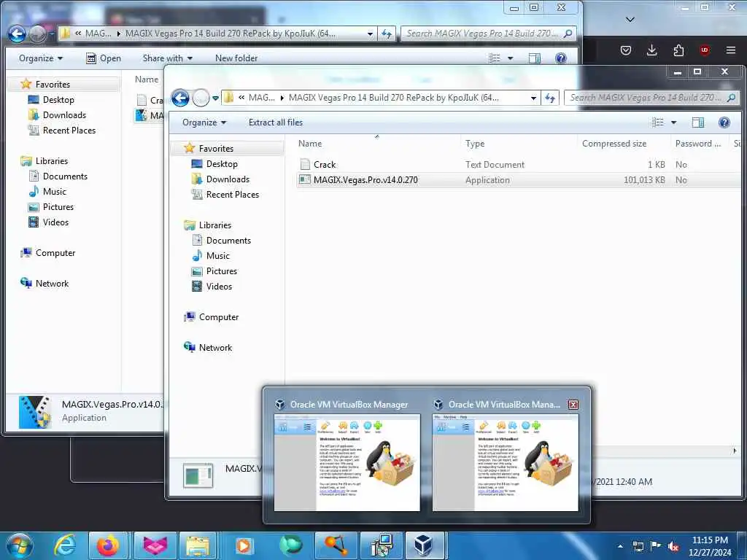Screen dimensions: 747x560
Task: Open address dropdown in rear Explorer window
Action: click(370, 34)
